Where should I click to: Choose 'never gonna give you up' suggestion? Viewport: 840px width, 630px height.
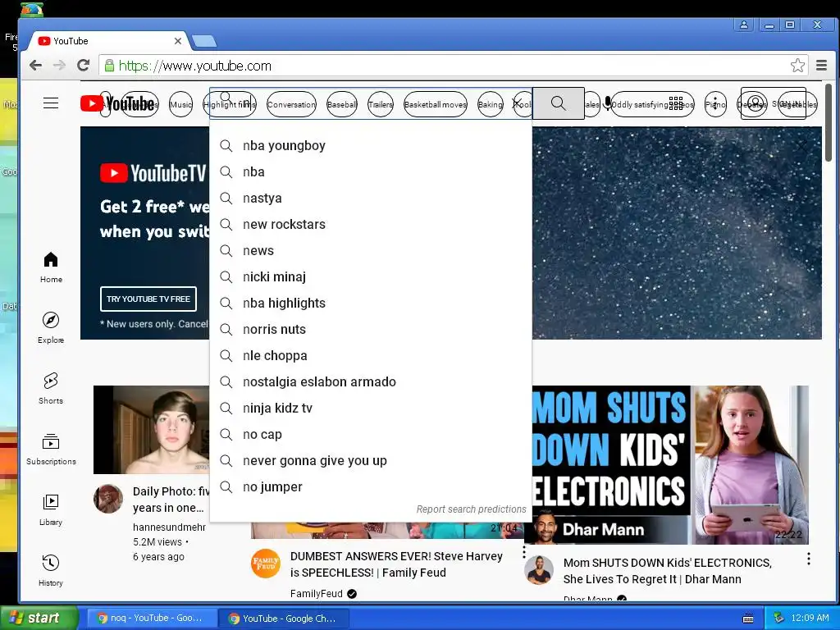(x=371, y=461)
